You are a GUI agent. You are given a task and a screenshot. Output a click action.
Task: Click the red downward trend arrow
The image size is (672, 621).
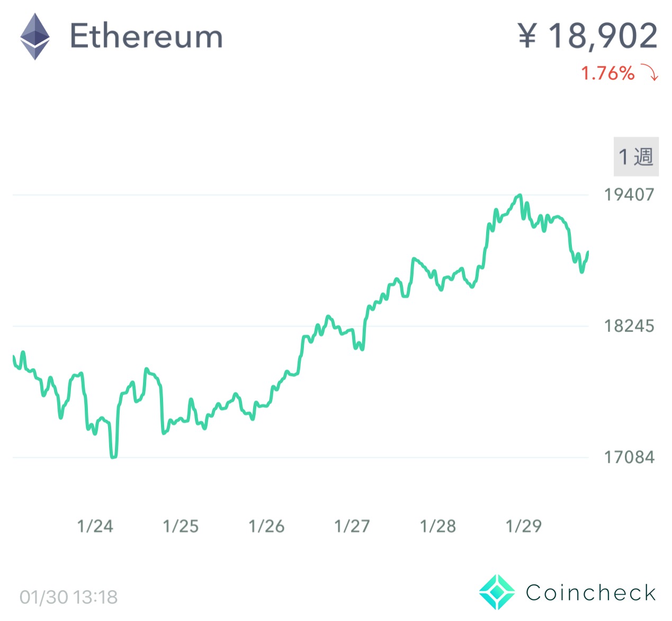650,72
